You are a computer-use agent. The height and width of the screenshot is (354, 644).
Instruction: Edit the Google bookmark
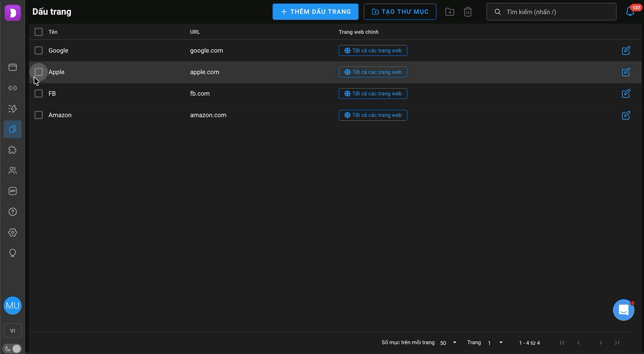point(626,51)
